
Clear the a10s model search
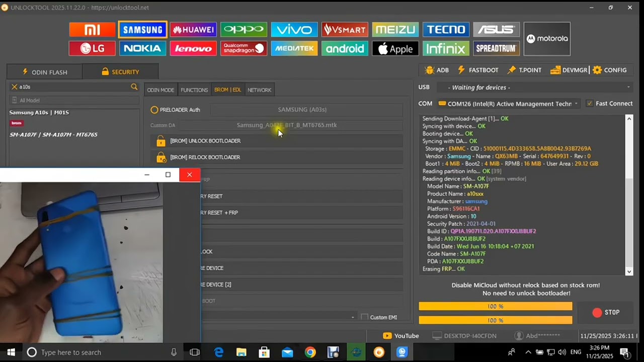coord(14,87)
